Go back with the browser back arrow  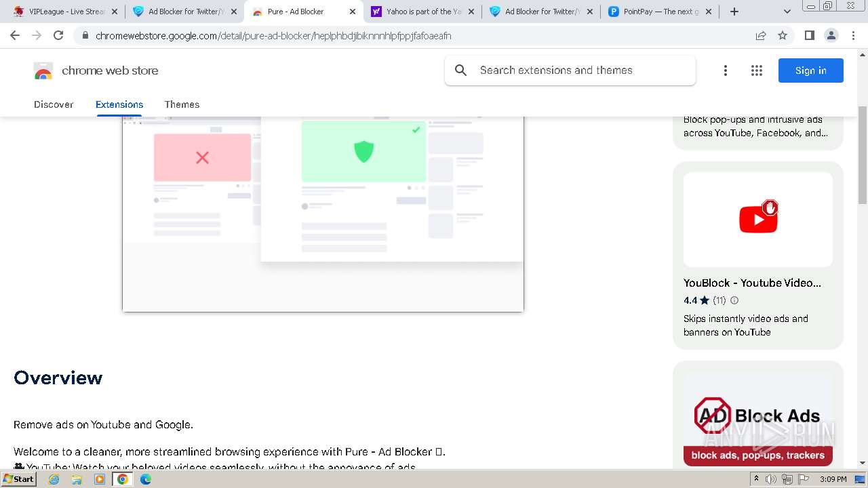pyautogui.click(x=15, y=35)
